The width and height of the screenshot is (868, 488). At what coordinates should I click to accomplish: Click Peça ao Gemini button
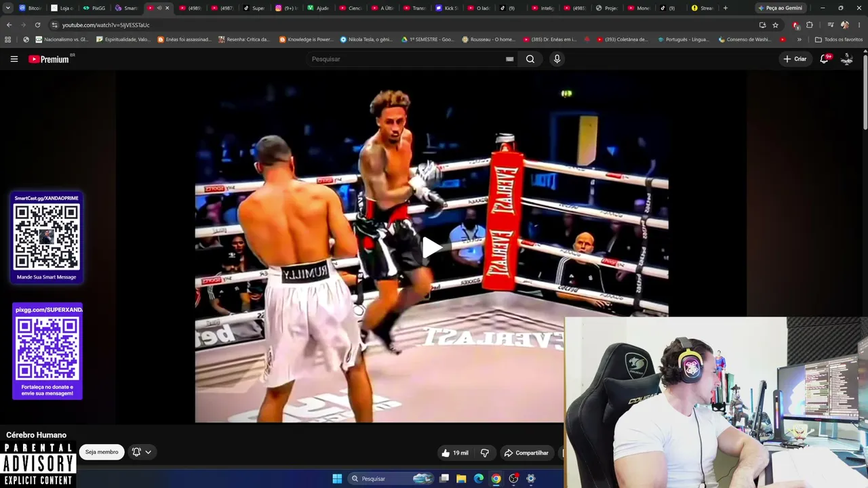[x=780, y=8]
